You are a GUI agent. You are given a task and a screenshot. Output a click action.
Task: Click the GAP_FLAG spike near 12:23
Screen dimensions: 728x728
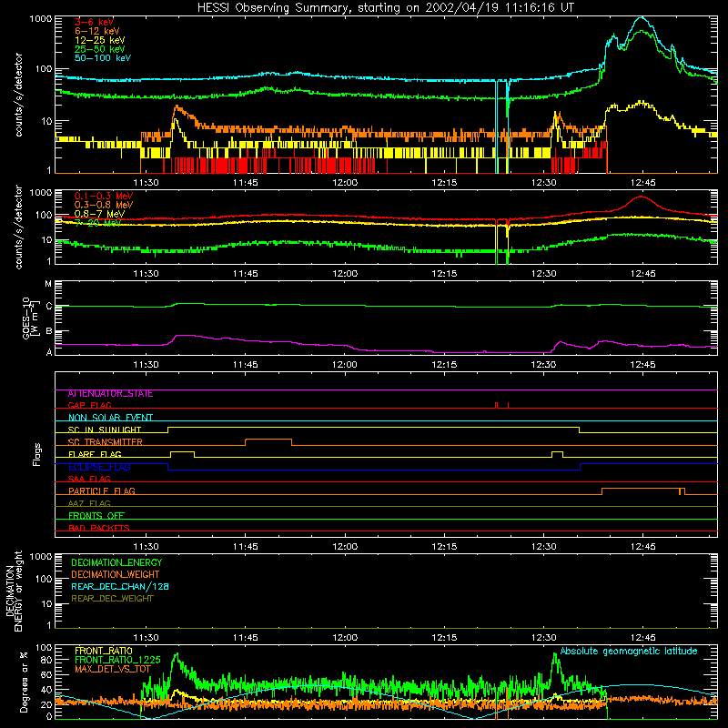coord(497,405)
